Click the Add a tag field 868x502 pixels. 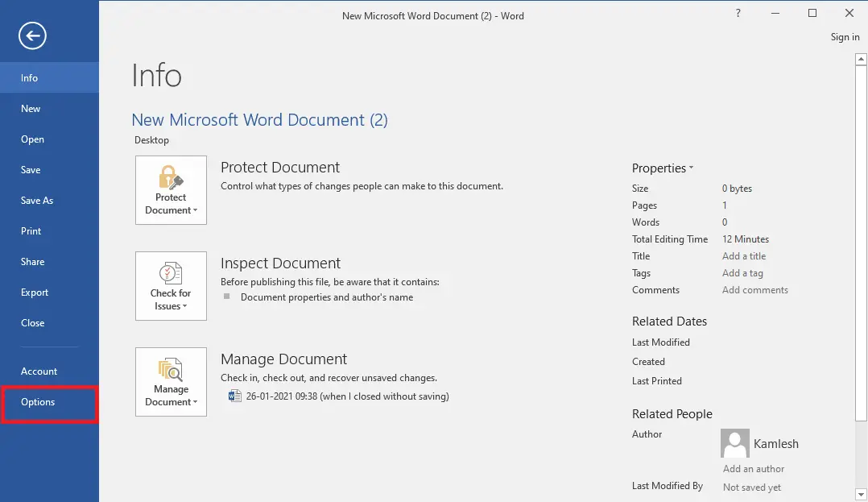tap(742, 273)
